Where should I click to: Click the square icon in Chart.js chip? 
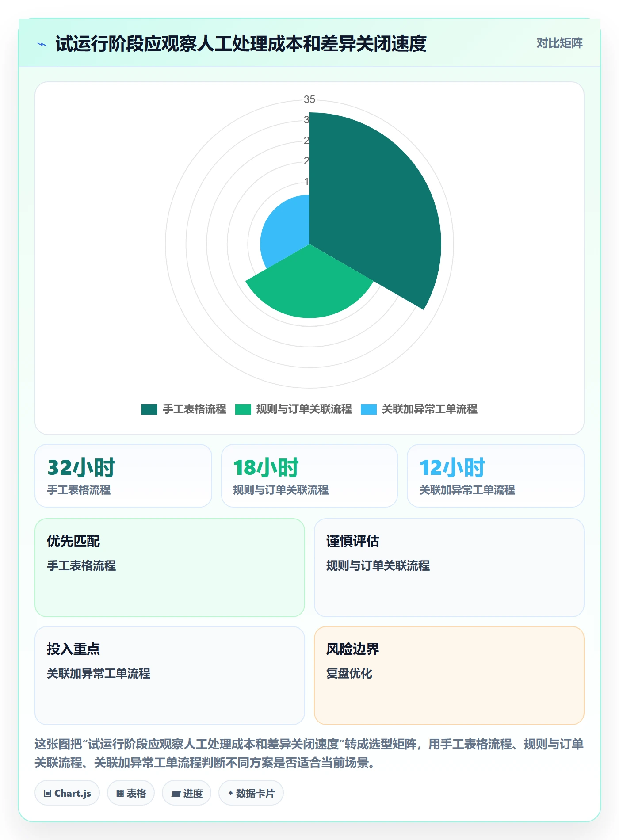coord(48,794)
